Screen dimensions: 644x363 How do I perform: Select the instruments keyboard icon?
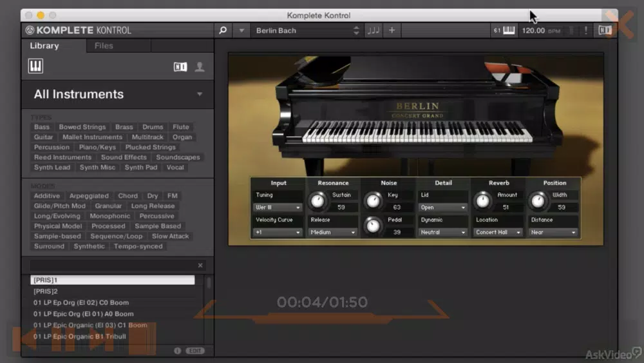click(x=35, y=66)
